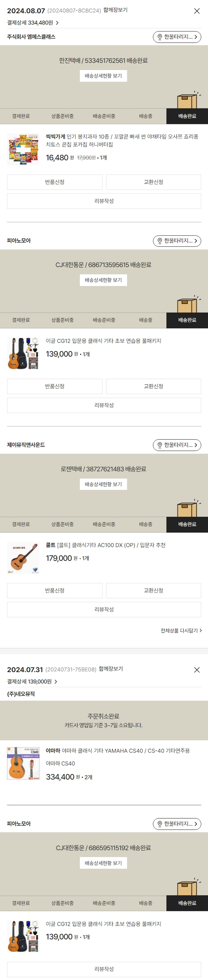
Task: Request 교환신청 for 콜트 AC100 DX guitar
Action: [153, 590]
